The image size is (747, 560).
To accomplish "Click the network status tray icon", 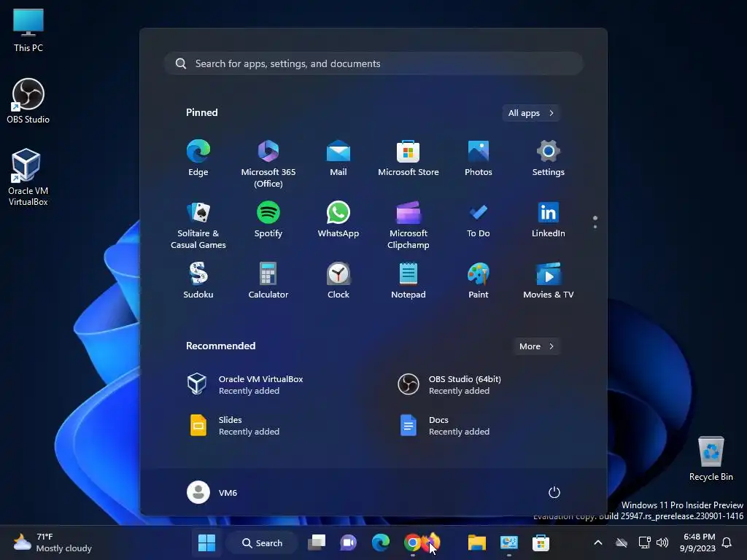I will 644,542.
